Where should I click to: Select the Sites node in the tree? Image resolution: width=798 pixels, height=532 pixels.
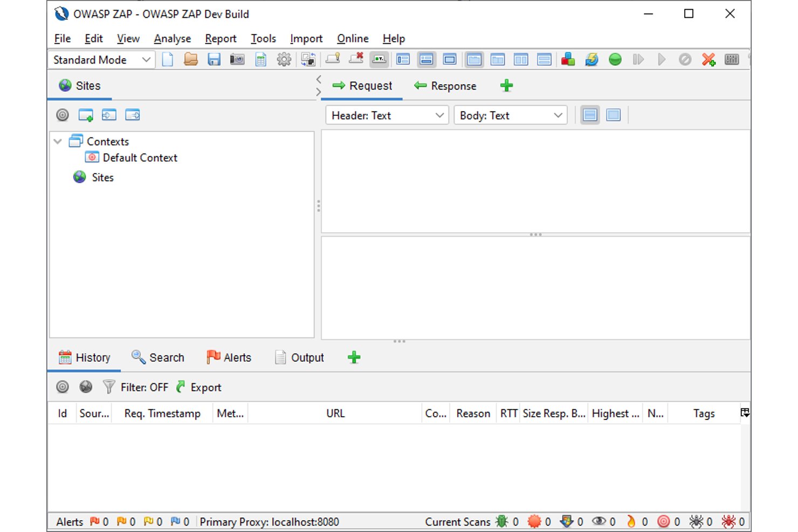(x=94, y=177)
